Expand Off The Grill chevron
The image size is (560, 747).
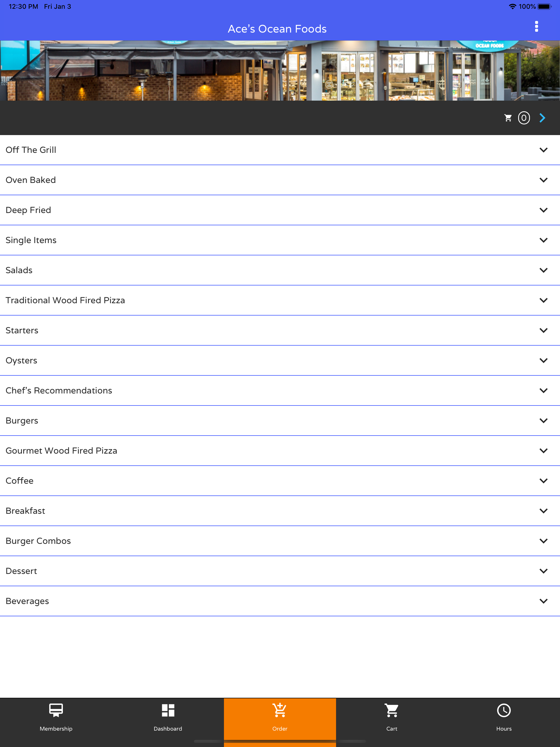point(543,150)
